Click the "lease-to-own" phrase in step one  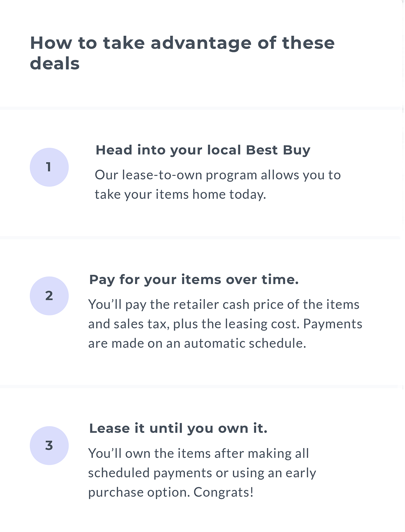pos(162,175)
